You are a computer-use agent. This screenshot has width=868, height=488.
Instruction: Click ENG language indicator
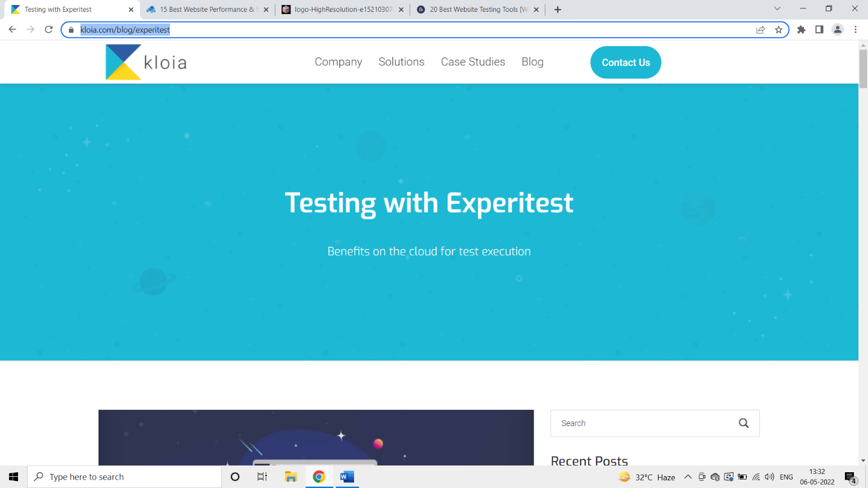pos(786,477)
